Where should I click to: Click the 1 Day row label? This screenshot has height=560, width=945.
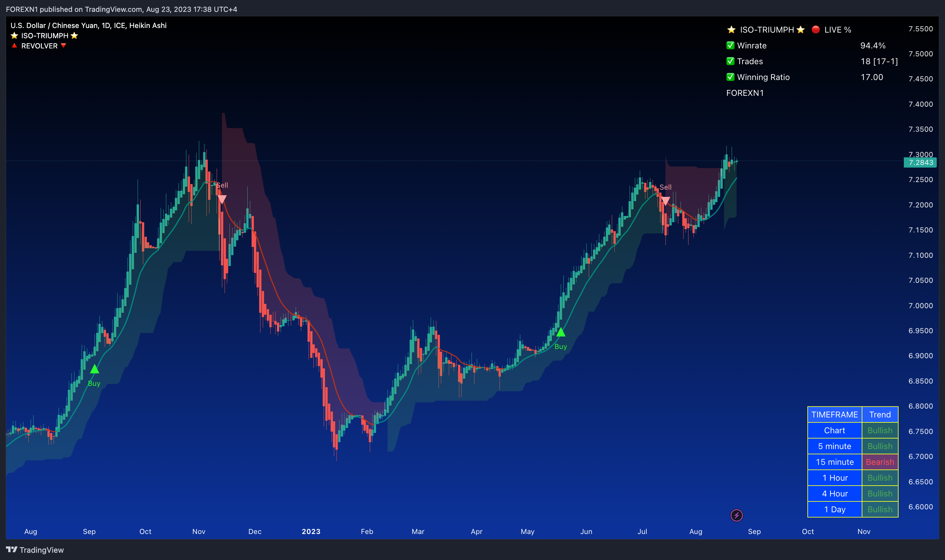click(834, 509)
